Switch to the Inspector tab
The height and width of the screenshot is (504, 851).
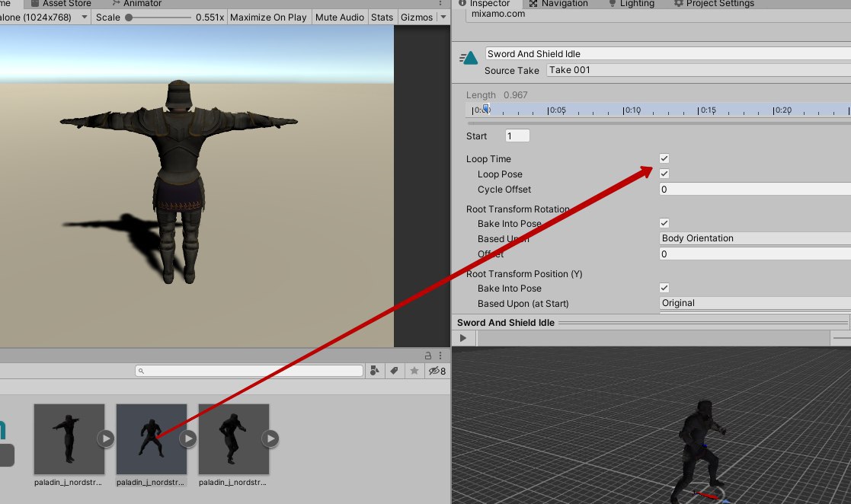point(484,3)
